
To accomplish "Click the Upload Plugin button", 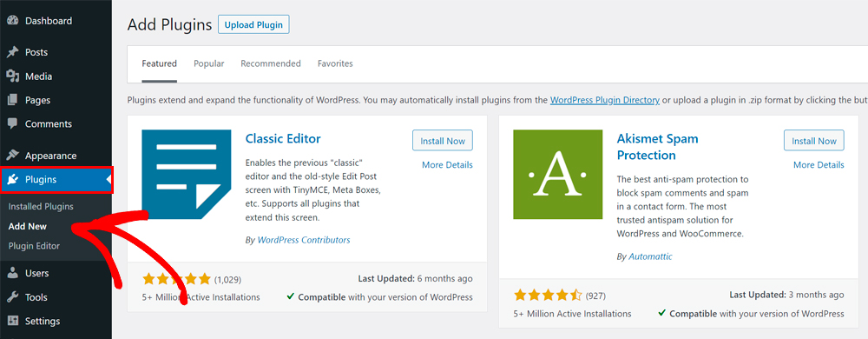I will coord(253,25).
